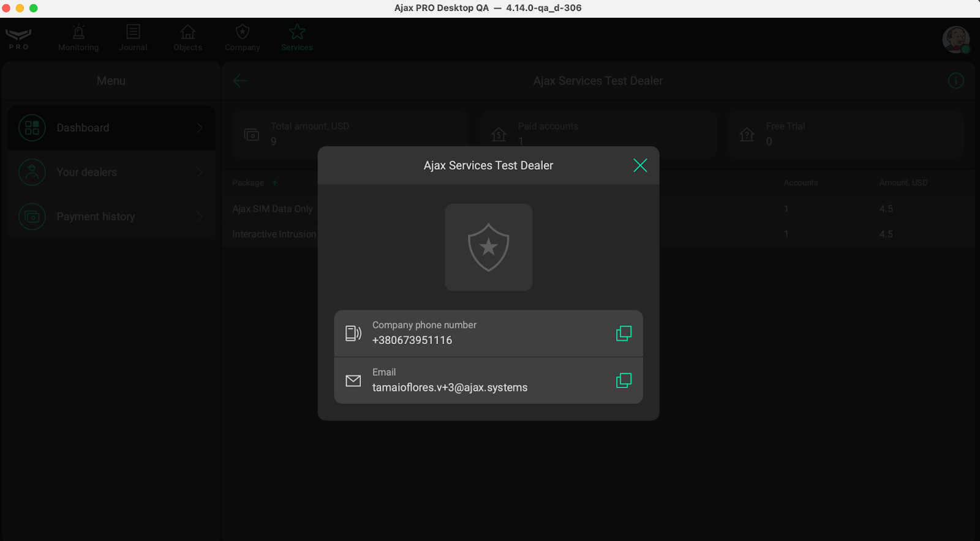Click the Ajax SIM Data Only row

point(273,209)
